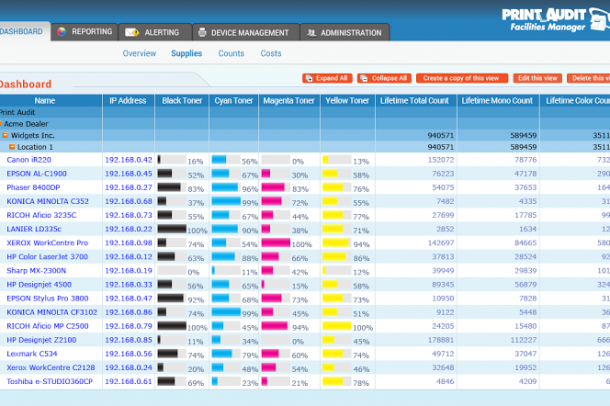Click IP address 192.168.0.45
This screenshot has width=610, height=406.
[128, 173]
